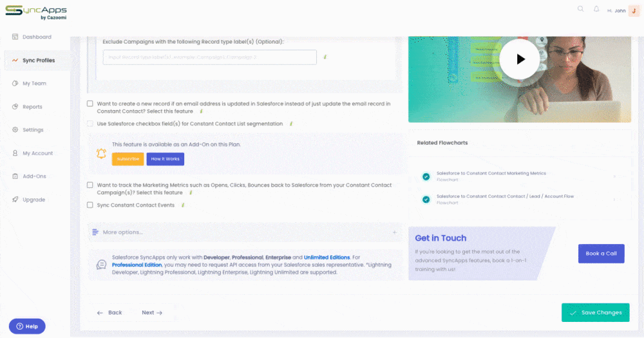This screenshot has height=338, width=644.
Task: Click the Dashboard sidebar icon
Action: pos(15,37)
